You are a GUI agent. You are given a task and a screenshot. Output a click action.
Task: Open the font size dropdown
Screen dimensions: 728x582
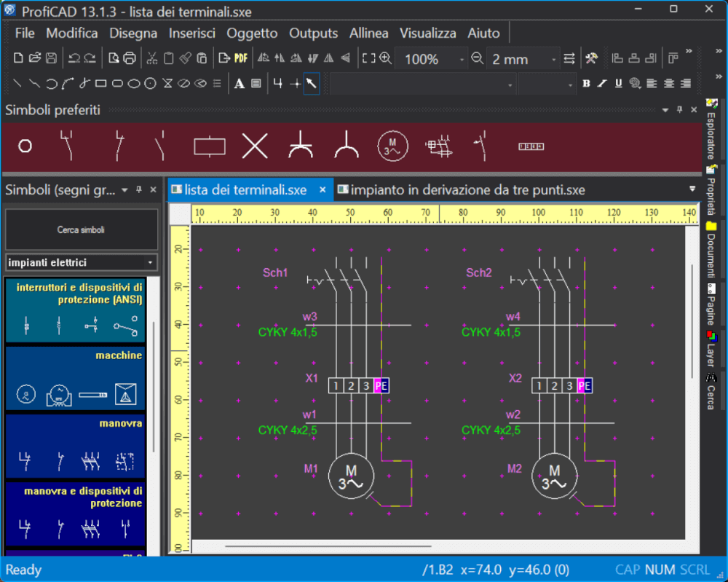pyautogui.click(x=570, y=85)
